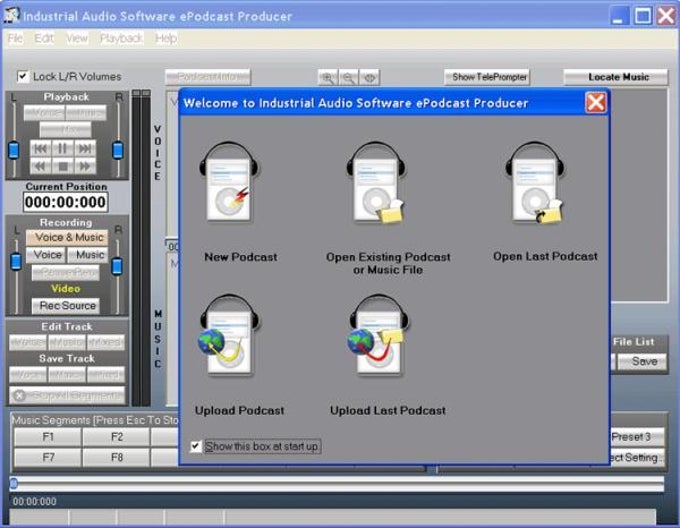Image resolution: width=680 pixels, height=528 pixels.
Task: Click the Open Existing Podcast or Music File icon
Action: [x=376, y=182]
